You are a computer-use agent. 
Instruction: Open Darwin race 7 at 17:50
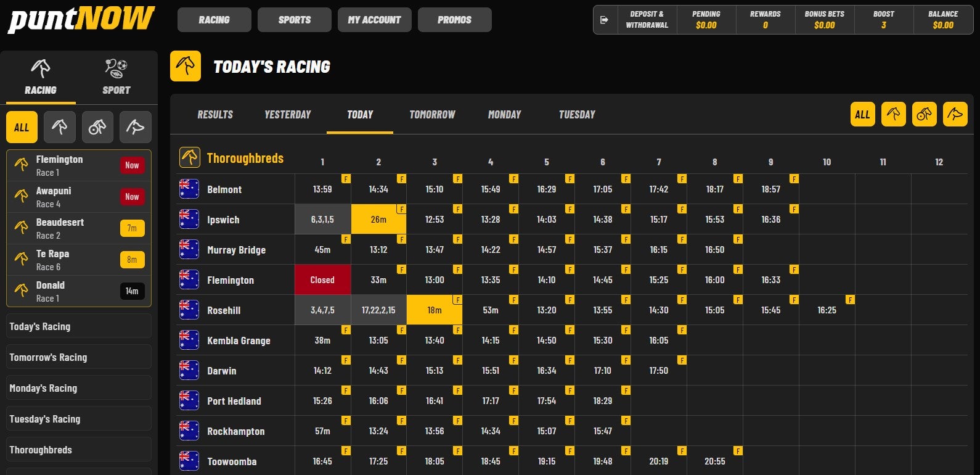pyautogui.click(x=659, y=370)
